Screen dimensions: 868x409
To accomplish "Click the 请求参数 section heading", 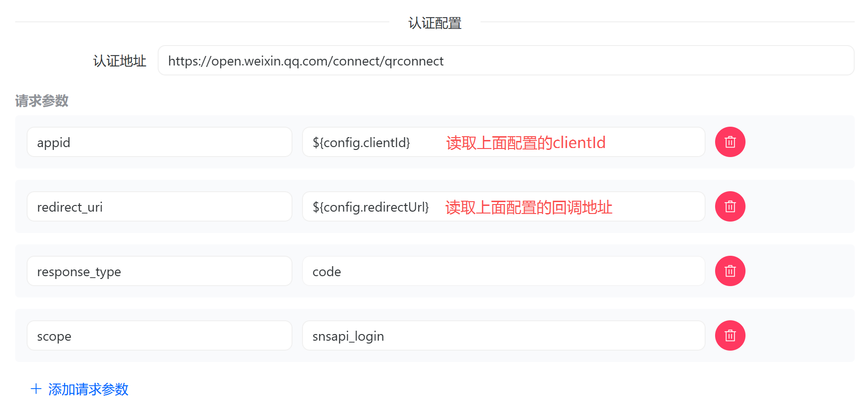I will click(x=42, y=101).
